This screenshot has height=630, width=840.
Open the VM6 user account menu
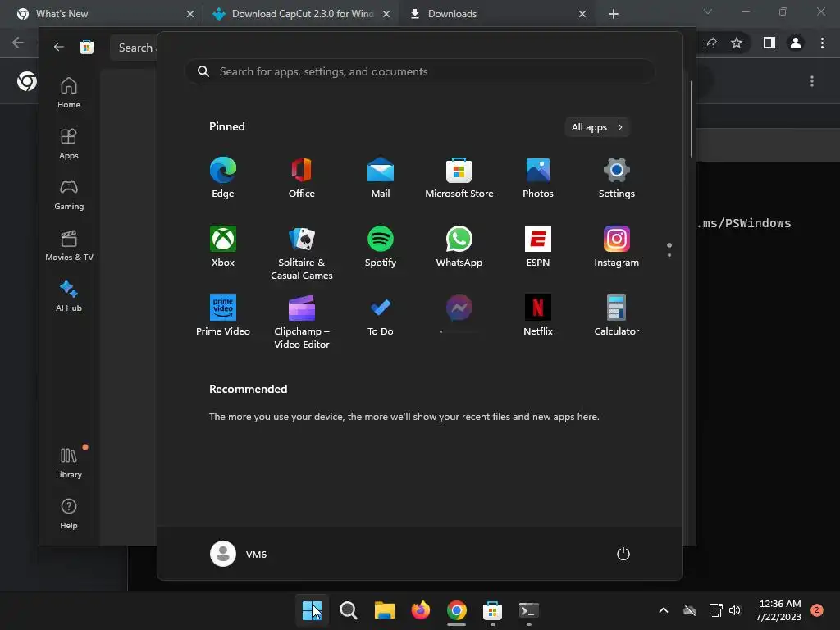pyautogui.click(x=239, y=554)
